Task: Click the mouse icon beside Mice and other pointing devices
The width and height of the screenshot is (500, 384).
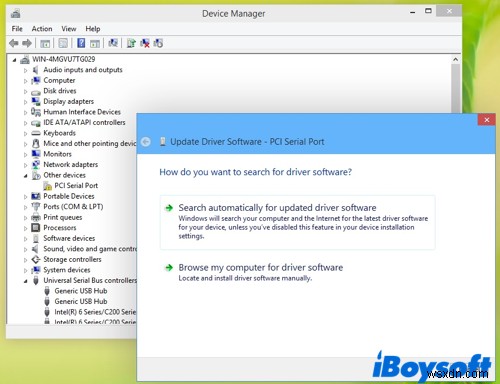Action: [36, 143]
